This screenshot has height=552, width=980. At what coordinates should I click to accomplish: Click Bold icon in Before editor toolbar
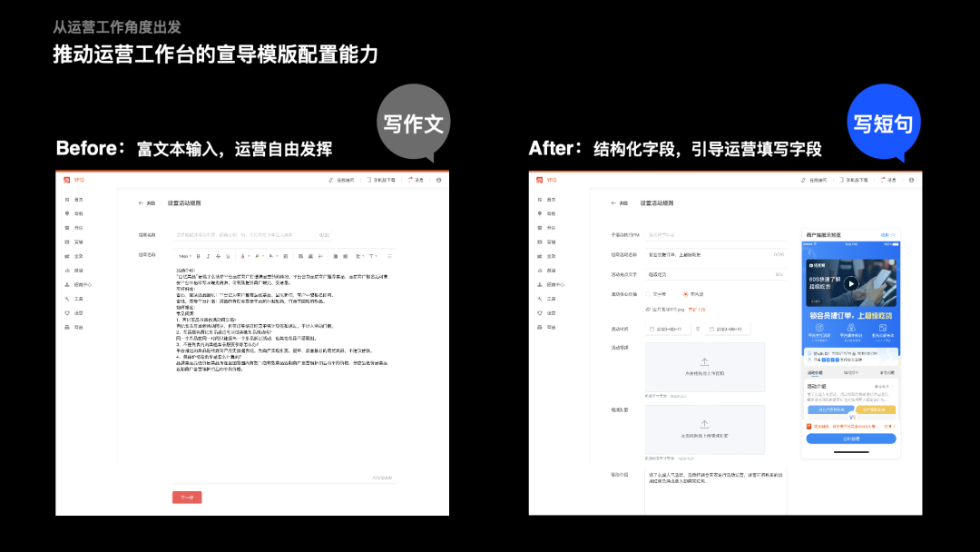198,256
